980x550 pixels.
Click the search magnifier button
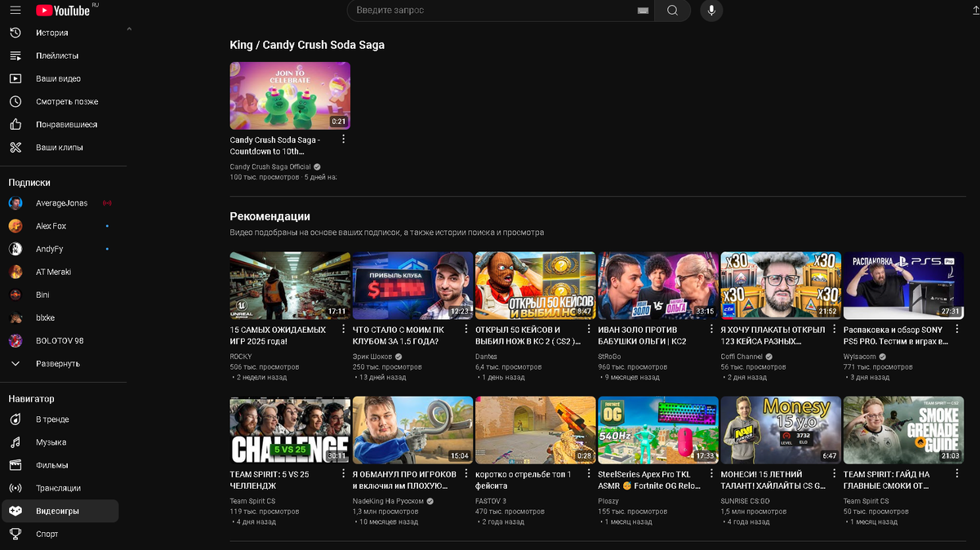tap(672, 11)
